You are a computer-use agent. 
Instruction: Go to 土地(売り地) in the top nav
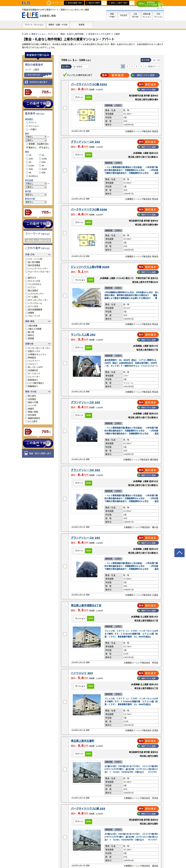[135, 15]
